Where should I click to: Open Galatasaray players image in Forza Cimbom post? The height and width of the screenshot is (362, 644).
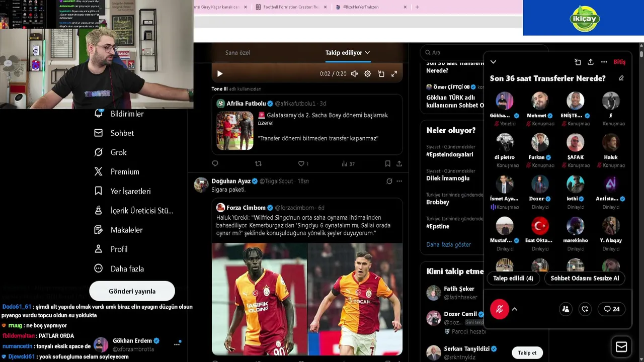coord(307,299)
